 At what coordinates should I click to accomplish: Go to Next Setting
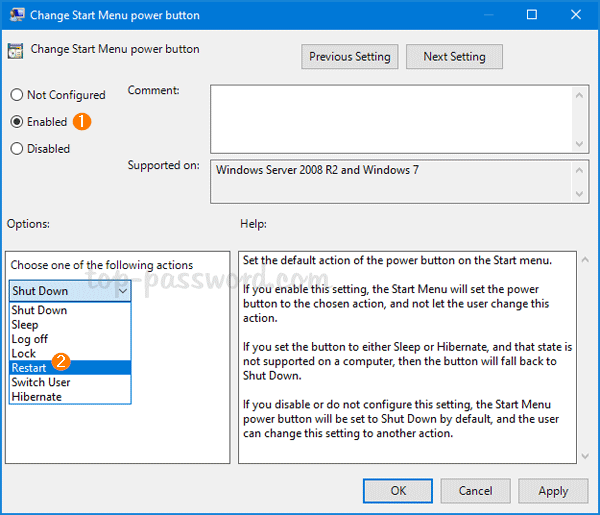[x=454, y=57]
